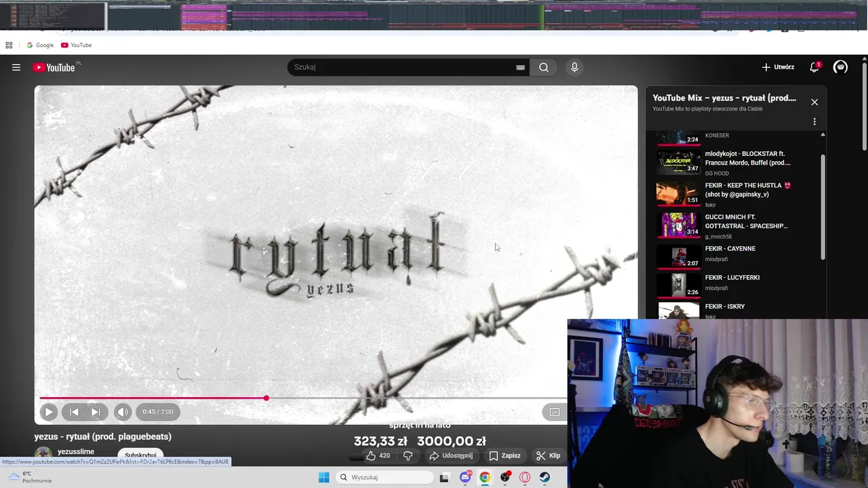Go to YouTube home via the logo

54,67
